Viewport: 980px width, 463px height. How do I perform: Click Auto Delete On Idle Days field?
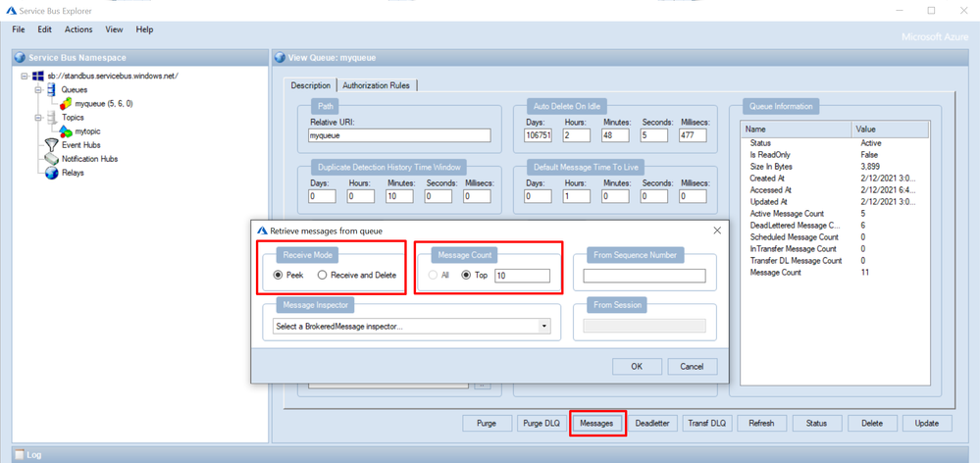coord(539,135)
